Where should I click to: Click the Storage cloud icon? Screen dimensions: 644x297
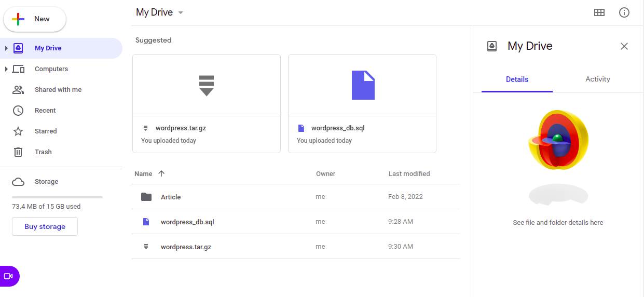[x=18, y=182]
